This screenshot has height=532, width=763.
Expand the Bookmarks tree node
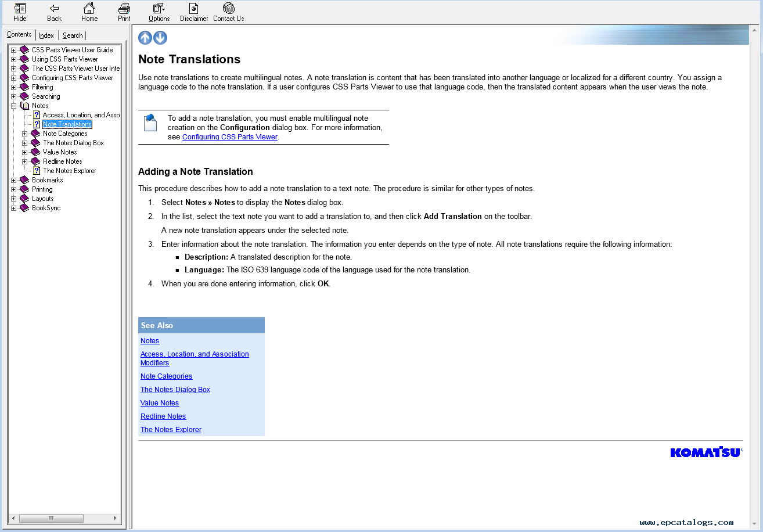(x=14, y=180)
